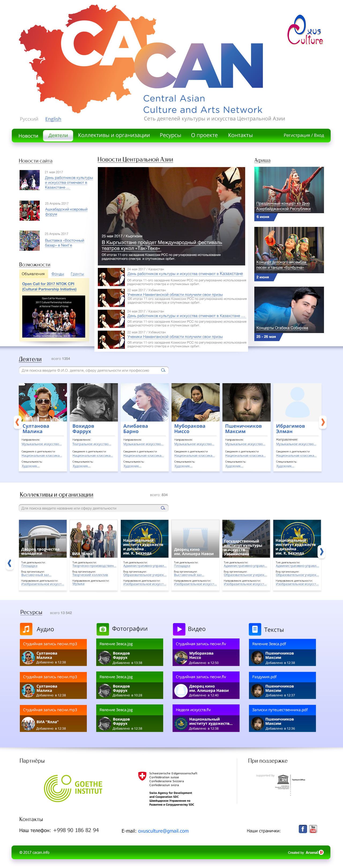The image size is (343, 868).
Task: Open the YouTube channel icon
Action: pyautogui.click(x=313, y=829)
